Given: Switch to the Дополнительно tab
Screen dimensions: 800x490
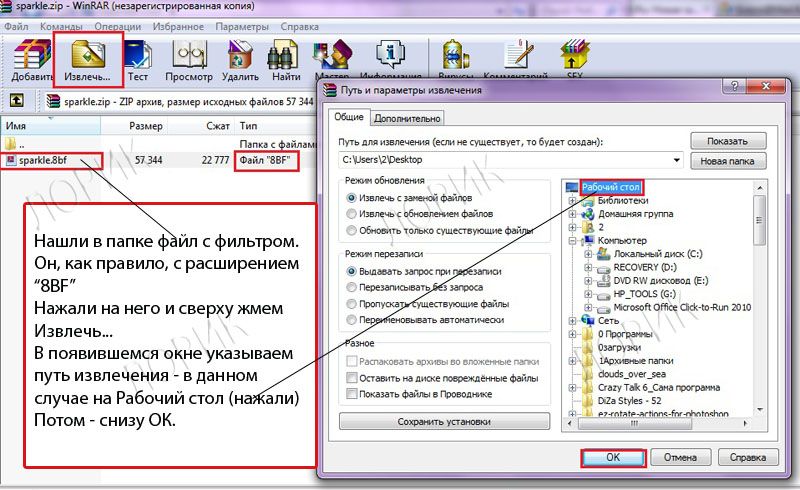Looking at the screenshot, I should pyautogui.click(x=407, y=118).
